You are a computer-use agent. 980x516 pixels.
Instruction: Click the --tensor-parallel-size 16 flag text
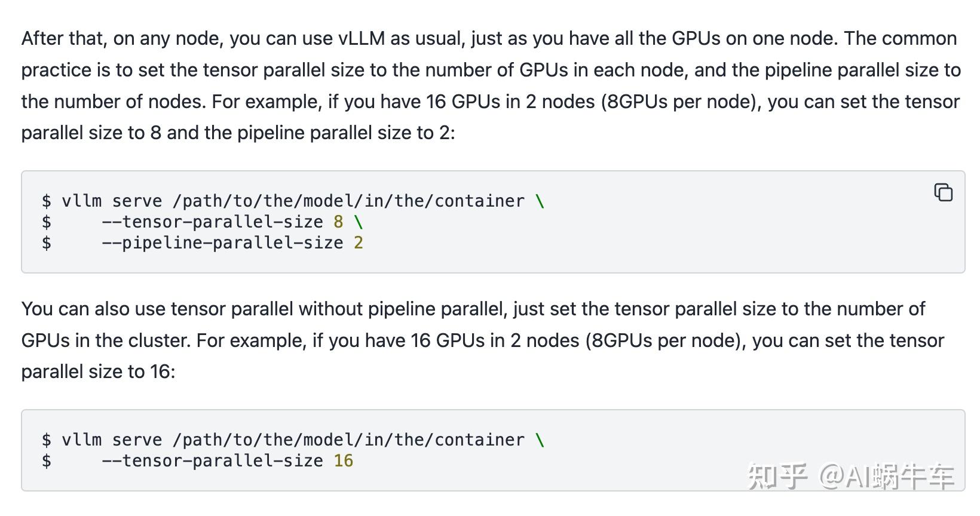point(212,461)
